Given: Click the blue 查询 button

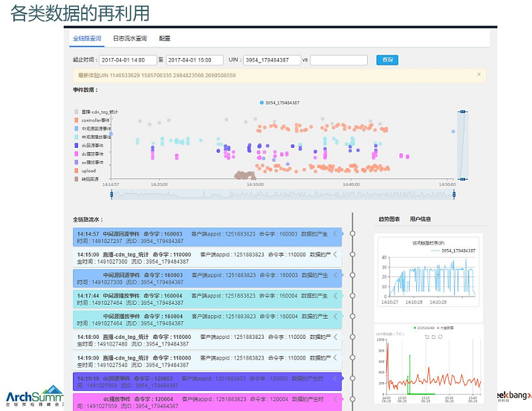Looking at the screenshot, I should pos(386,59).
